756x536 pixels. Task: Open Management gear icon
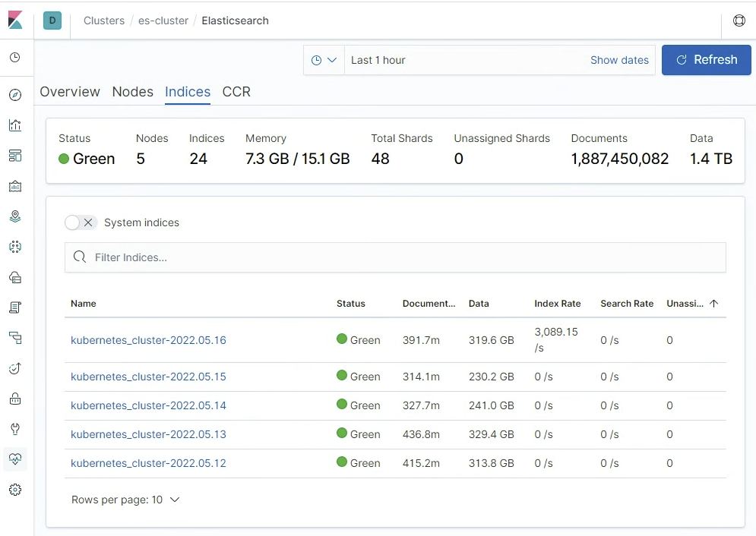(15, 490)
